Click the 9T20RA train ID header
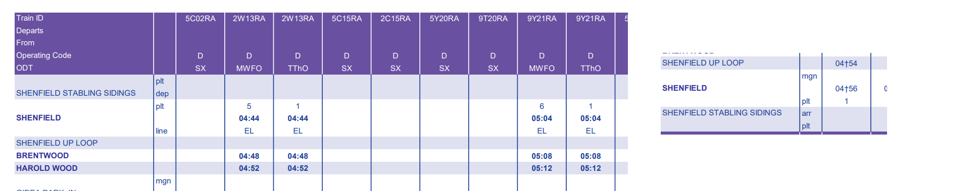The height and width of the screenshot is (191, 980). click(x=493, y=19)
